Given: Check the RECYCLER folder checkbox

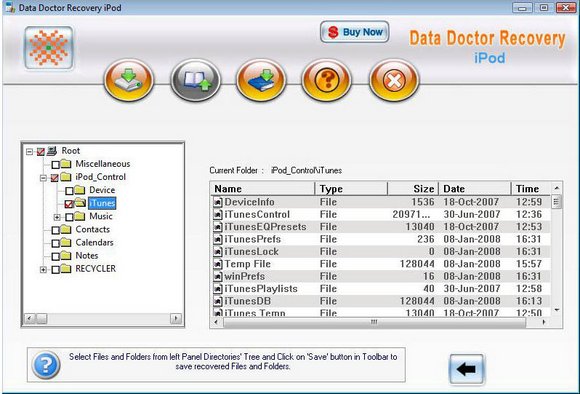Looking at the screenshot, I should click(55, 269).
